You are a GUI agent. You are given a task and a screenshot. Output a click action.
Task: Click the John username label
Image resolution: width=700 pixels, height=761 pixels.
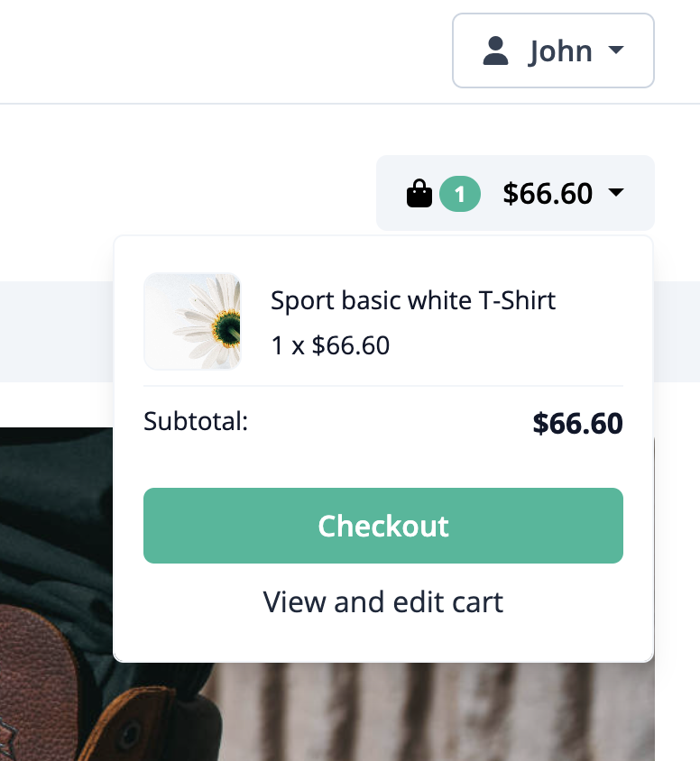click(561, 51)
